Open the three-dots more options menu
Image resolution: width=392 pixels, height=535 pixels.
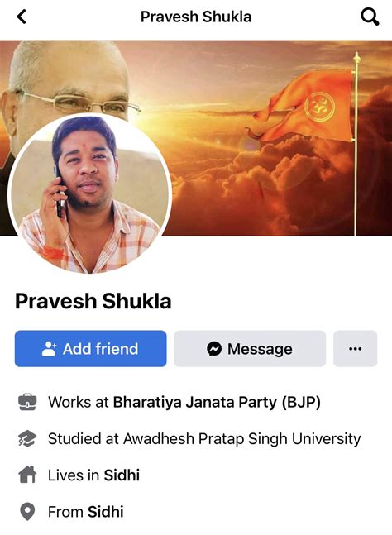(355, 349)
